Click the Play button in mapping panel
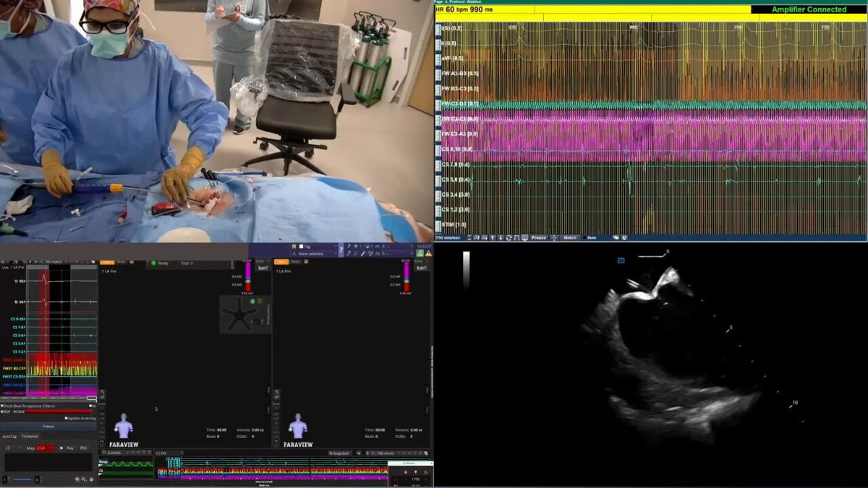Image resolution: width=868 pixels, height=488 pixels. tap(67, 448)
